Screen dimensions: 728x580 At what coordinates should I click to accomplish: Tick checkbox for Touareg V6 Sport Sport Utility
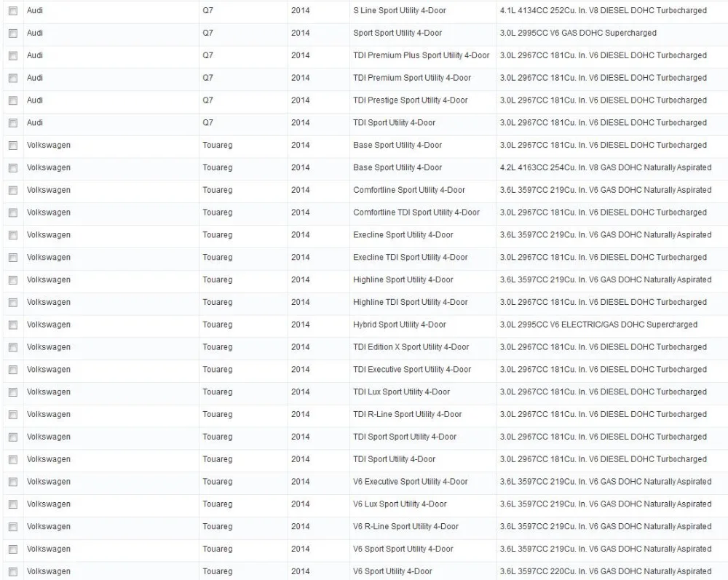coord(13,549)
